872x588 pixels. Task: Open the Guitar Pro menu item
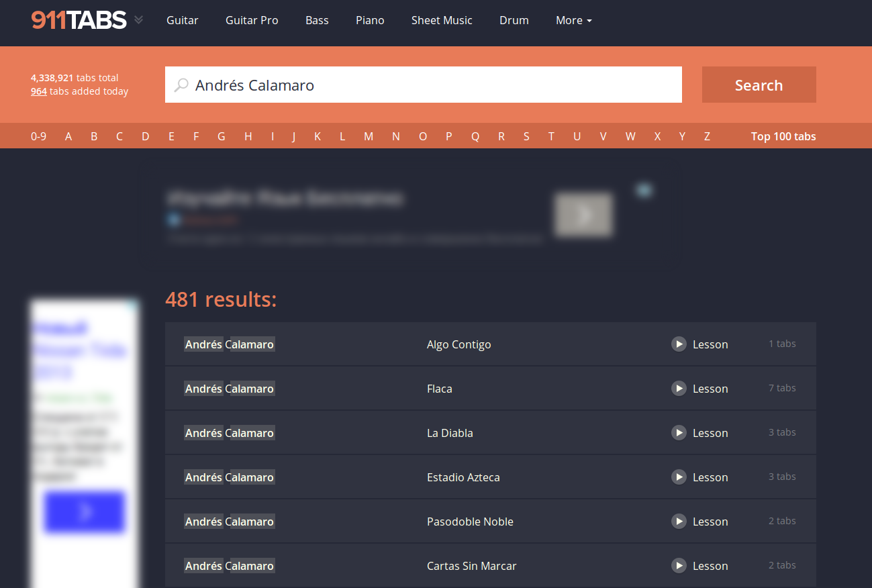tap(252, 20)
